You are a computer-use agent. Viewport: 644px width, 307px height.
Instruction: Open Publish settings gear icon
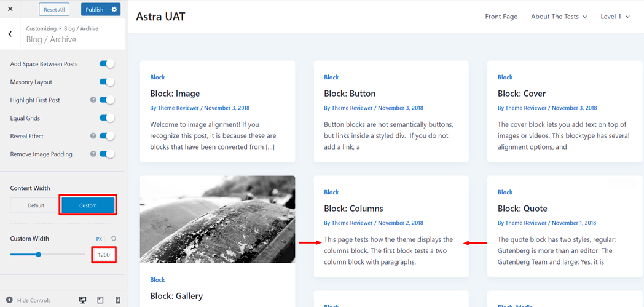pyautogui.click(x=114, y=9)
